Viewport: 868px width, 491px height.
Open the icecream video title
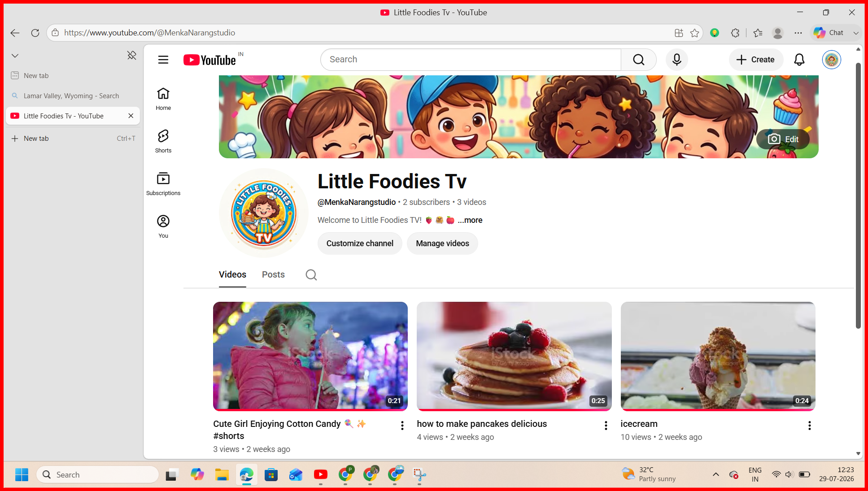click(639, 424)
